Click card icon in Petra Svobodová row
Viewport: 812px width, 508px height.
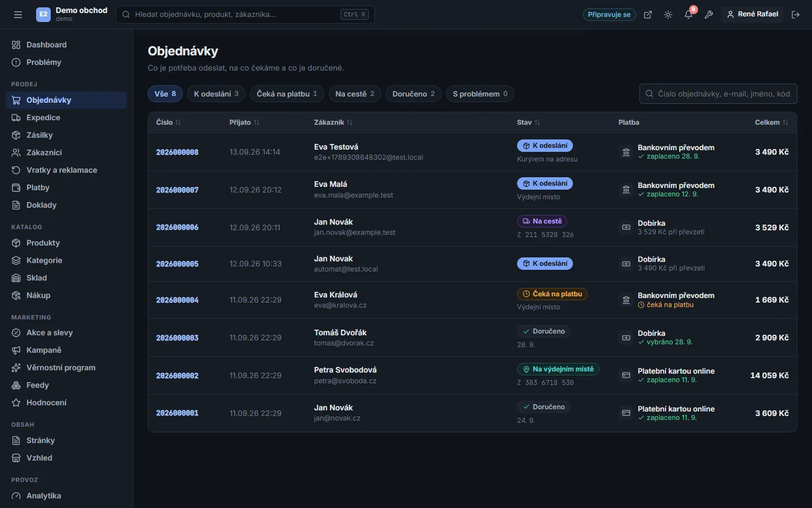(626, 375)
